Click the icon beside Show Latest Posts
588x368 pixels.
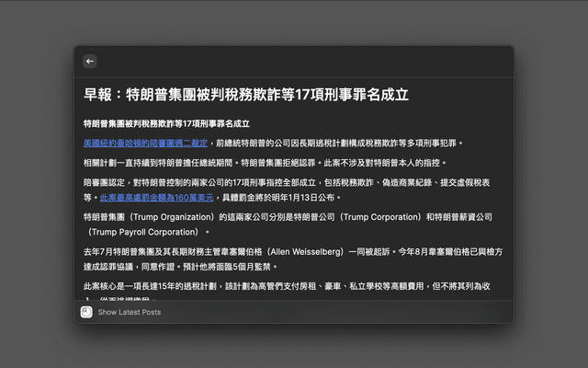pyautogui.click(x=85, y=313)
